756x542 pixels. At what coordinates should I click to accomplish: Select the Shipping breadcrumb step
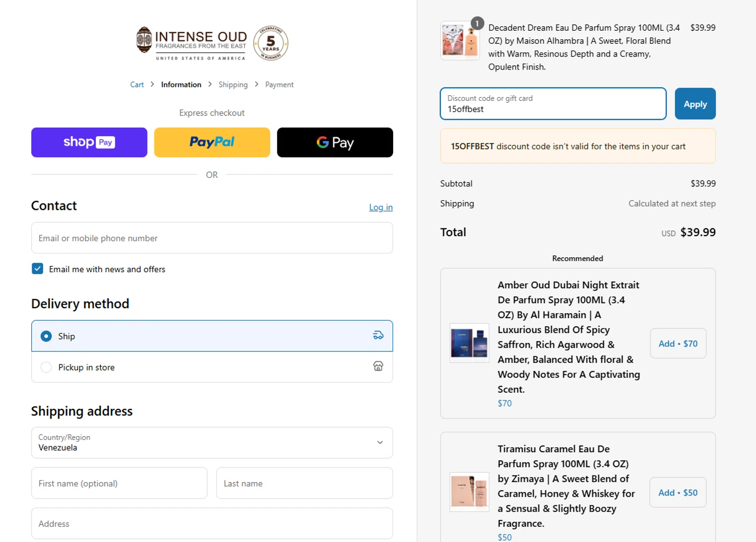[233, 85]
